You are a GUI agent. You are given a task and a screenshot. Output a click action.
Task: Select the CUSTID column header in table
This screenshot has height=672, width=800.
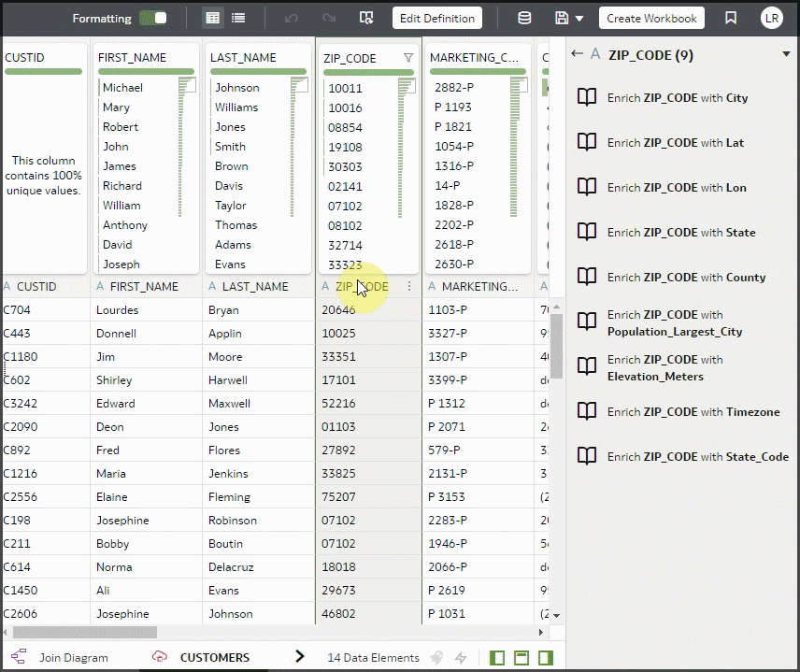click(x=36, y=287)
